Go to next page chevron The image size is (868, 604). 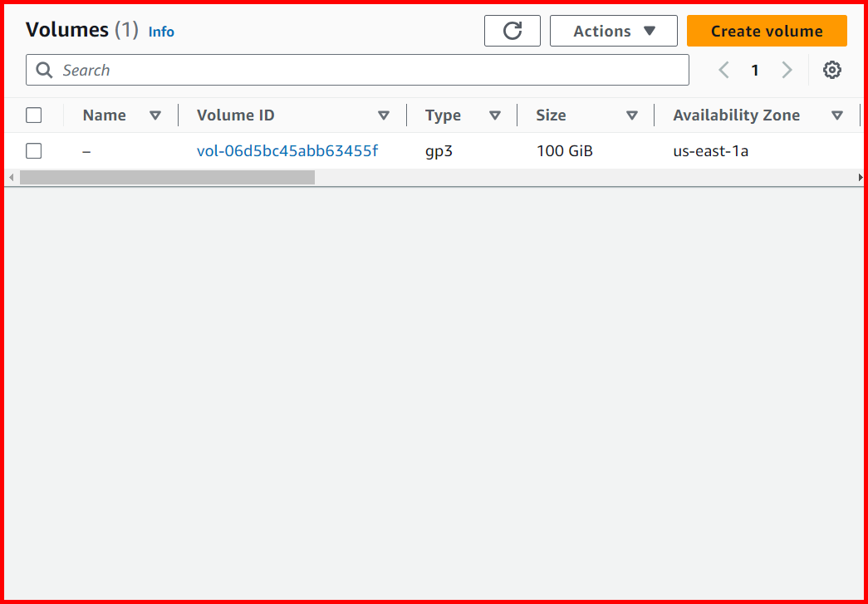787,70
